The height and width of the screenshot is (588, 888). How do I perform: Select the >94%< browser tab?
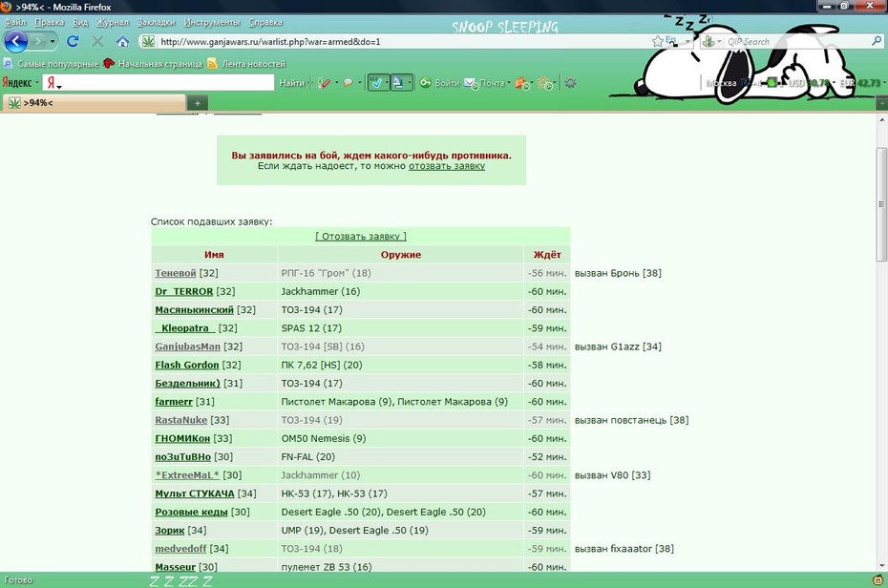coord(95,103)
